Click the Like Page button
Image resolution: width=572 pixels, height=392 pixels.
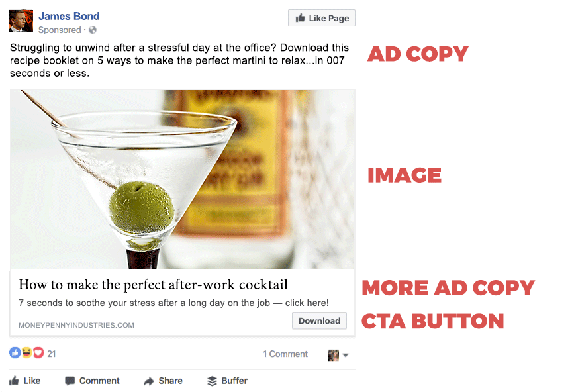322,18
